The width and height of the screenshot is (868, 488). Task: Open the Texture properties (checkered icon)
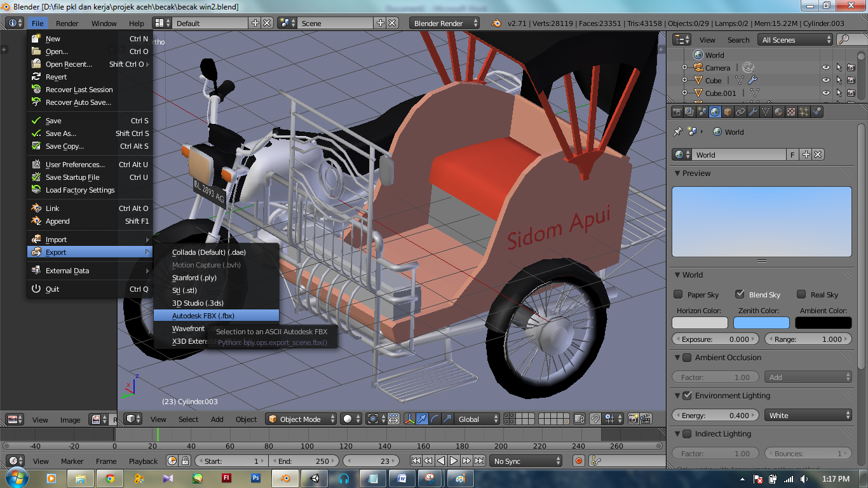[x=792, y=111]
